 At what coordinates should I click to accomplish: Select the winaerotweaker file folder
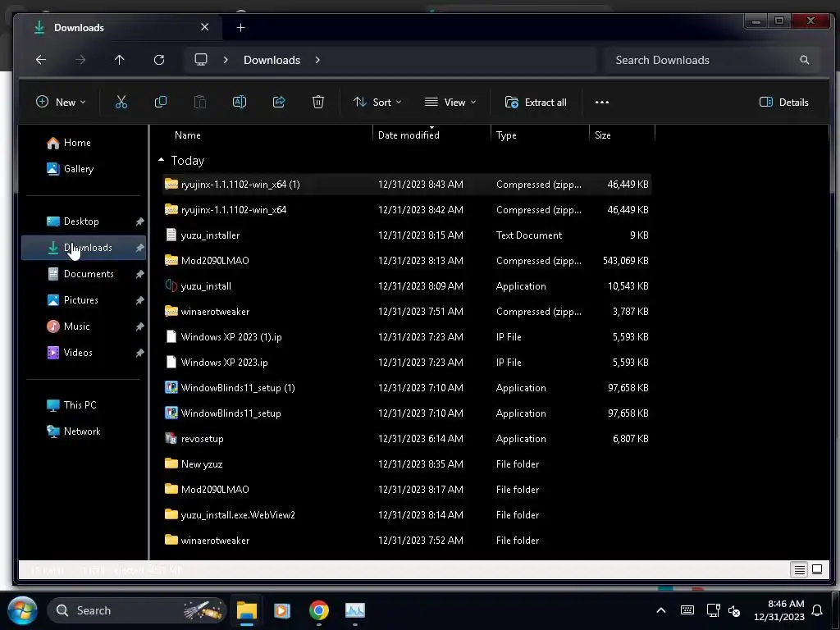point(407,541)
